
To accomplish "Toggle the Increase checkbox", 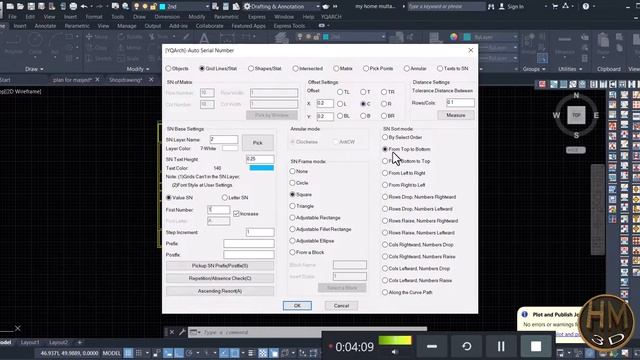I will pos(236,214).
